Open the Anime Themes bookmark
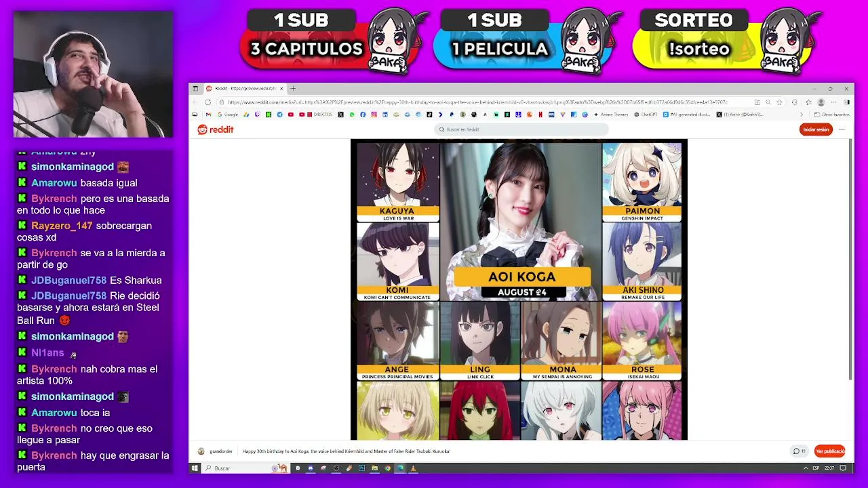 click(x=612, y=115)
